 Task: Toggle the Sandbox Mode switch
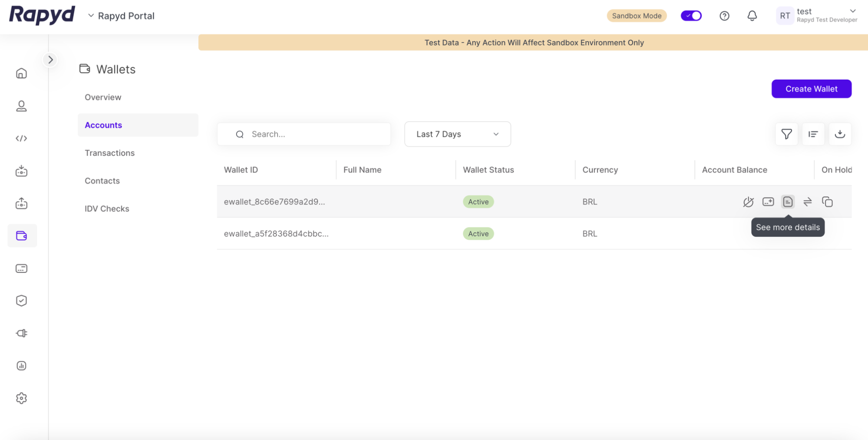[x=691, y=16]
